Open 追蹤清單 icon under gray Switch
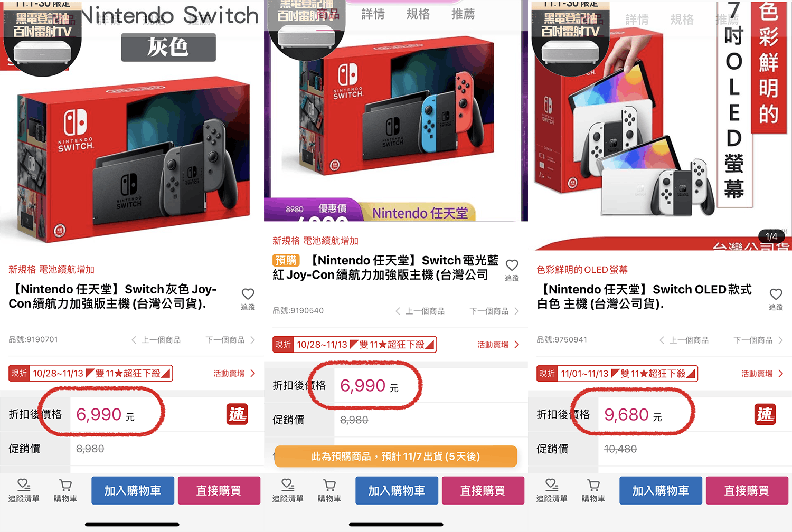This screenshot has height=532, width=792. tap(24, 490)
